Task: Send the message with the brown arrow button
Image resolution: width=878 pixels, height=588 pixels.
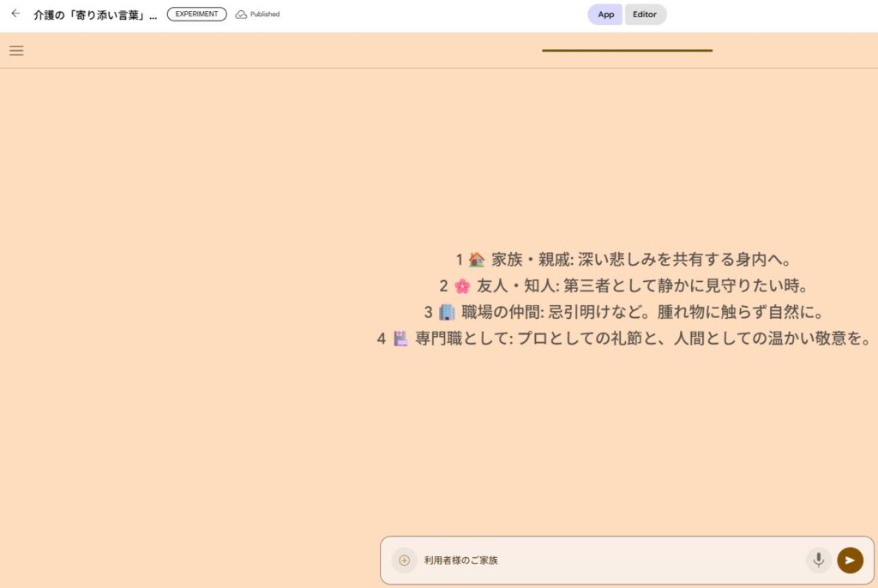Action: 850,560
